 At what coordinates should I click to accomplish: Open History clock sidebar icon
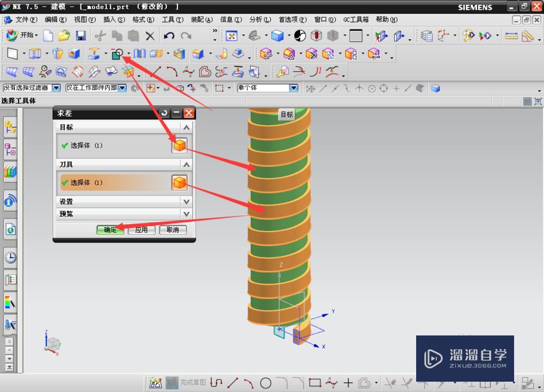click(x=10, y=258)
